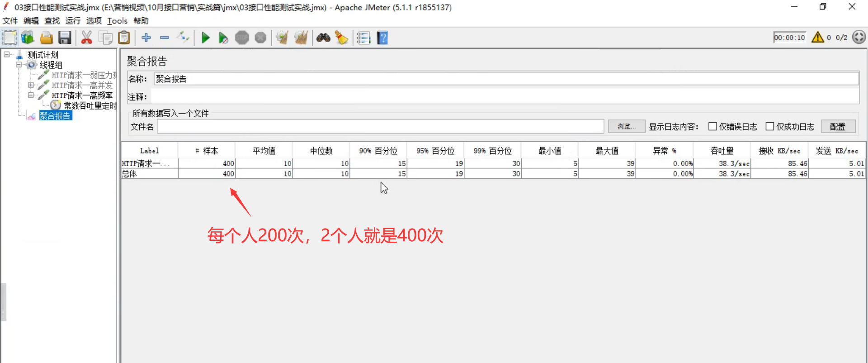Sort by the 吞吐量 column header
This screenshot has width=868, height=363.
coord(722,151)
